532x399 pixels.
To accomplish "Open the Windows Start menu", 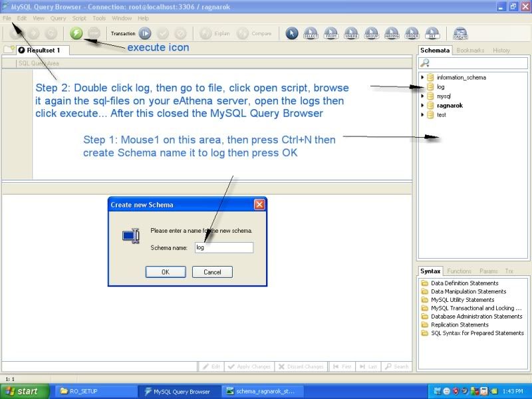I will (x=21, y=392).
